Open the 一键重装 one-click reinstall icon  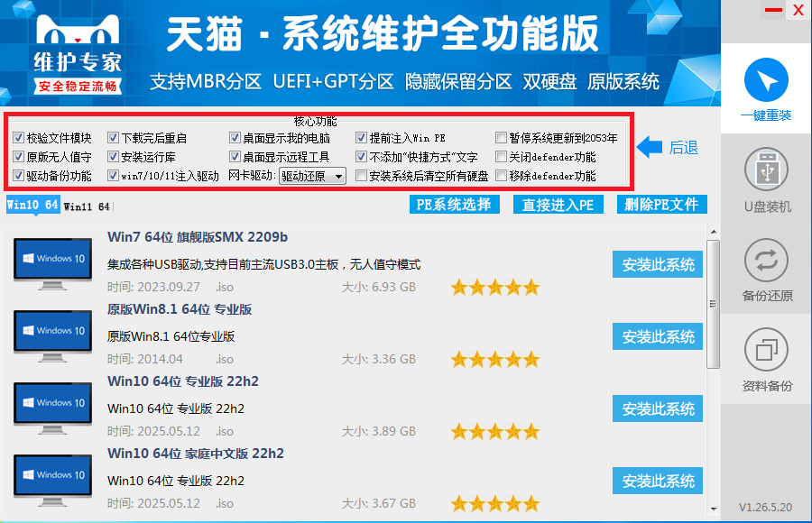(x=766, y=79)
